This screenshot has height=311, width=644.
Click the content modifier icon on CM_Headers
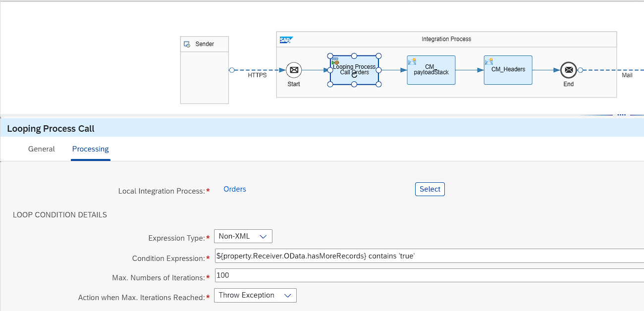(488, 61)
